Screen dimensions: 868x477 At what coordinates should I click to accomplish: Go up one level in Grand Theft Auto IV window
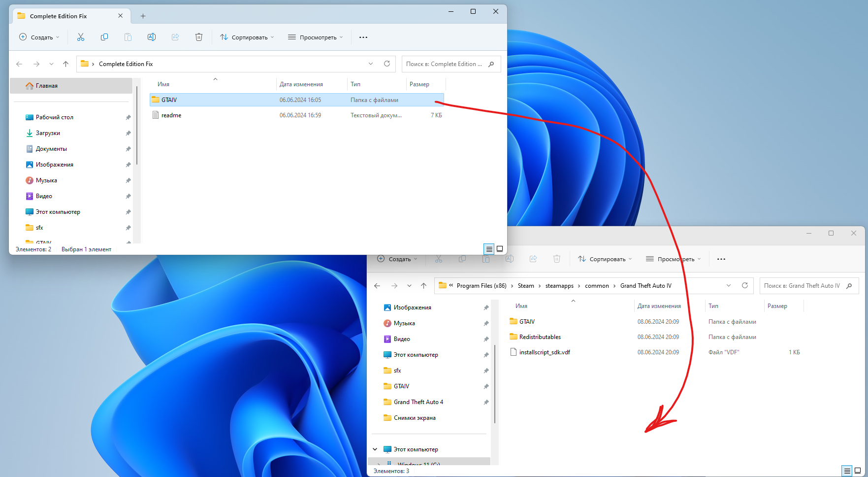point(424,286)
